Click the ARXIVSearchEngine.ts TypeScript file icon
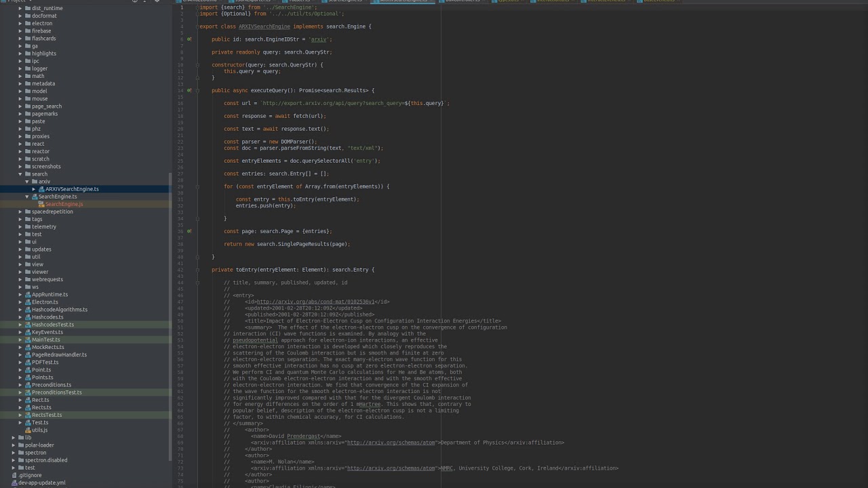 click(x=42, y=189)
